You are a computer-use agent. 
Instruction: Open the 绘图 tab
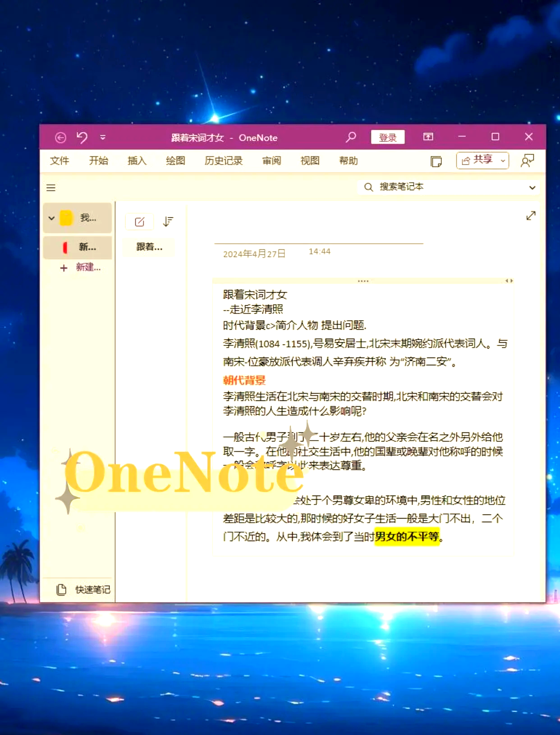pos(175,161)
